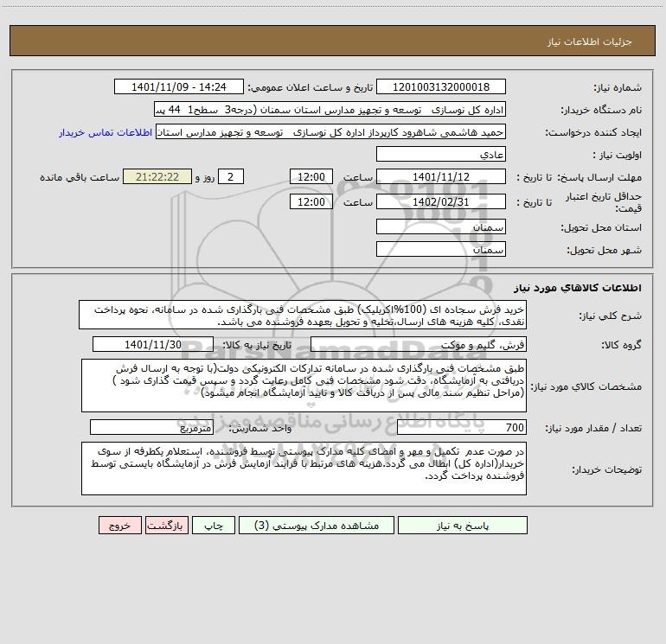The height and width of the screenshot is (644, 666).
Task: Click goods group field فرش، گلیم و موکت
Action: click(x=419, y=344)
